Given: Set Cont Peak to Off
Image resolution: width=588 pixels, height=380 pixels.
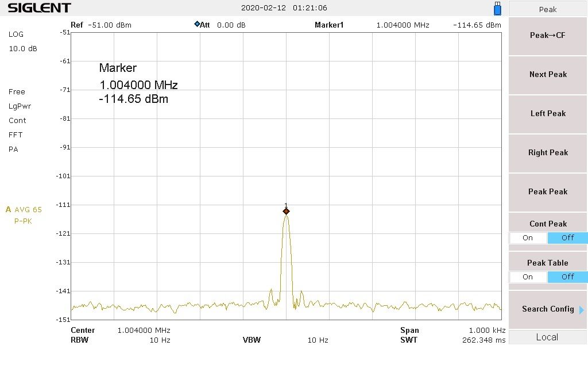Looking at the screenshot, I should click(x=567, y=238).
